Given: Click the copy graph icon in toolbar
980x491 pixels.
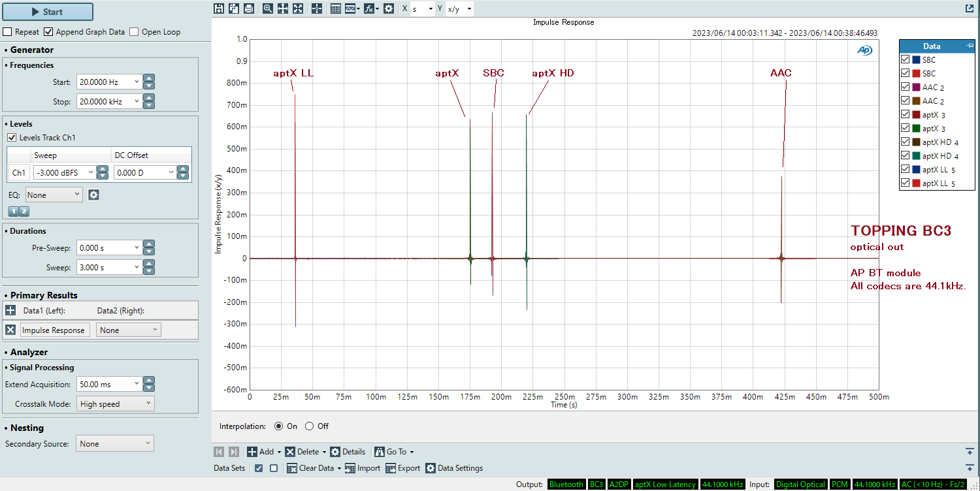Looking at the screenshot, I should [233, 8].
